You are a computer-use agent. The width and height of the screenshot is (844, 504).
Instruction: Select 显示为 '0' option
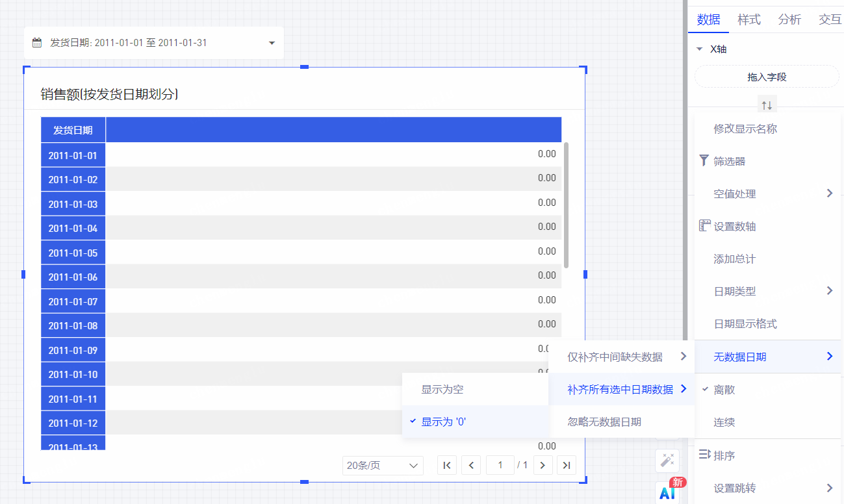(444, 422)
